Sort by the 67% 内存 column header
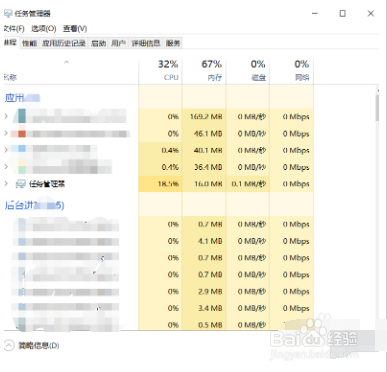Viewport: 387px width, 372px height. (x=204, y=71)
